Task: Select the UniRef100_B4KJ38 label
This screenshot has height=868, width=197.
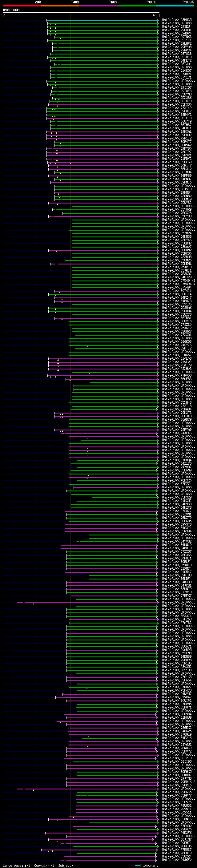Action: pyautogui.click(x=177, y=582)
